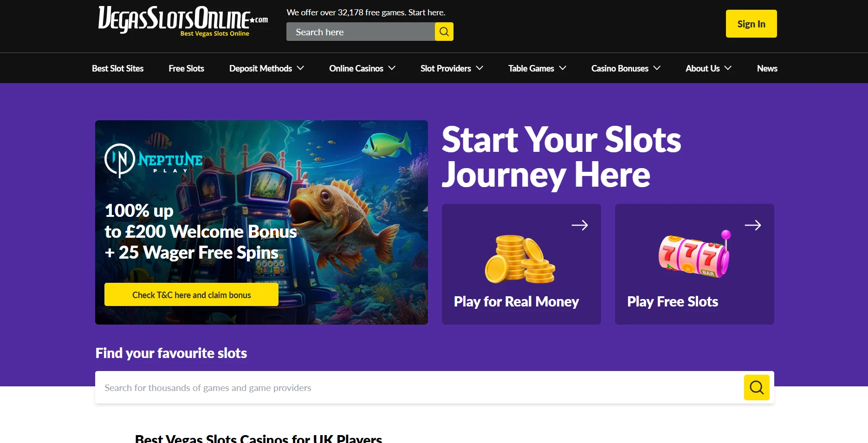Open the News section

tap(767, 68)
